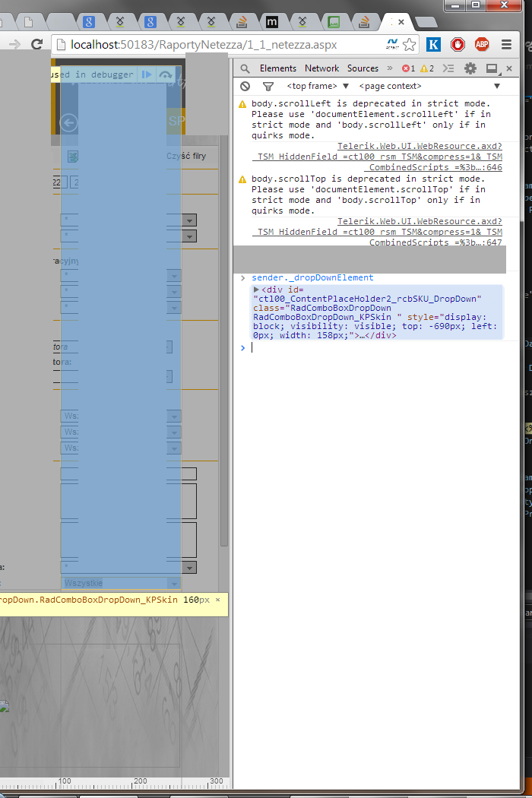Follow the WebResource.axd link ending :646

coord(377,157)
